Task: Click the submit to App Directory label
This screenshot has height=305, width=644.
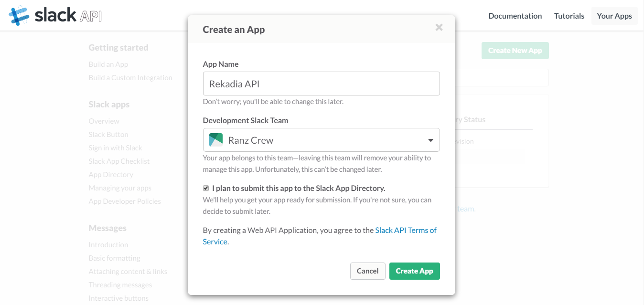Action: click(299, 188)
